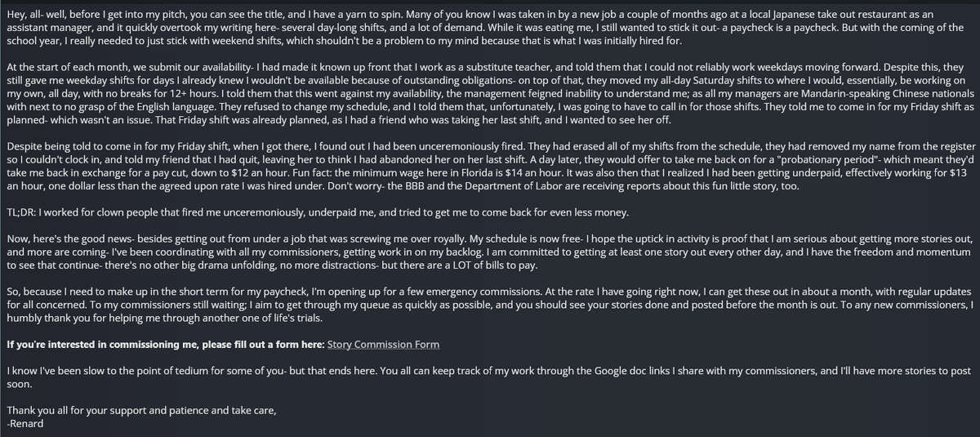This screenshot has height=437, width=980.
Task: Click the paragraph starting "Now, here's the good news"
Action: coord(488,252)
